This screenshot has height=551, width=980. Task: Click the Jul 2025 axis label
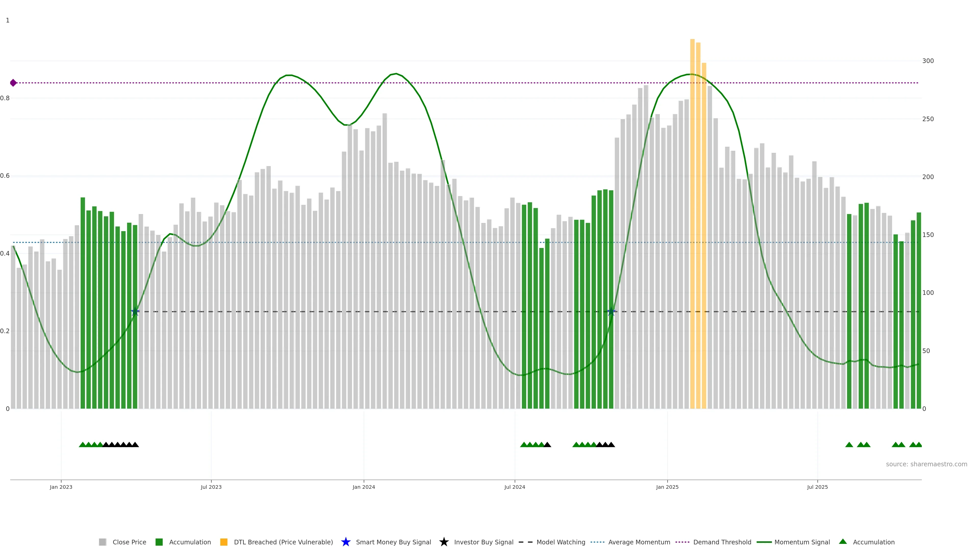pyautogui.click(x=817, y=487)
